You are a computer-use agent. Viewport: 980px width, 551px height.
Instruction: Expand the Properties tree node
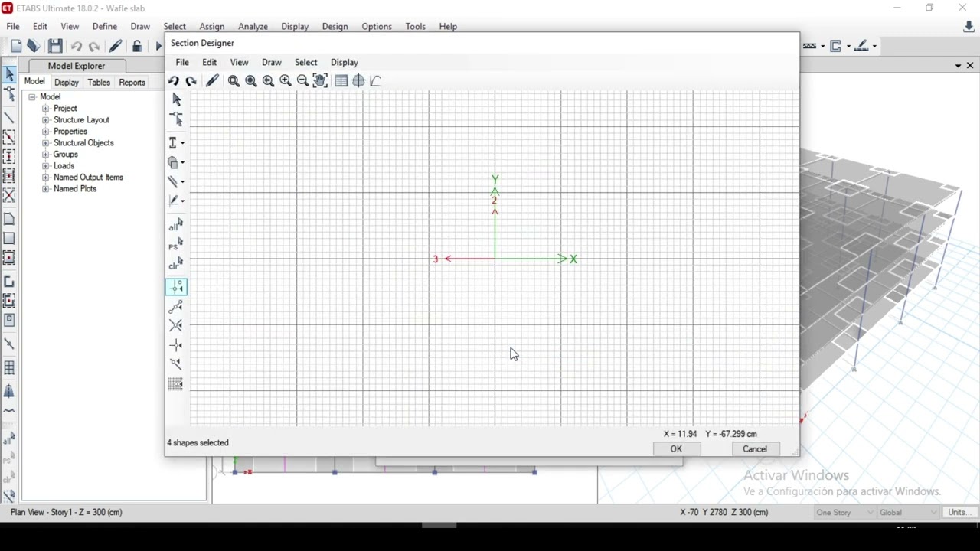click(x=45, y=132)
